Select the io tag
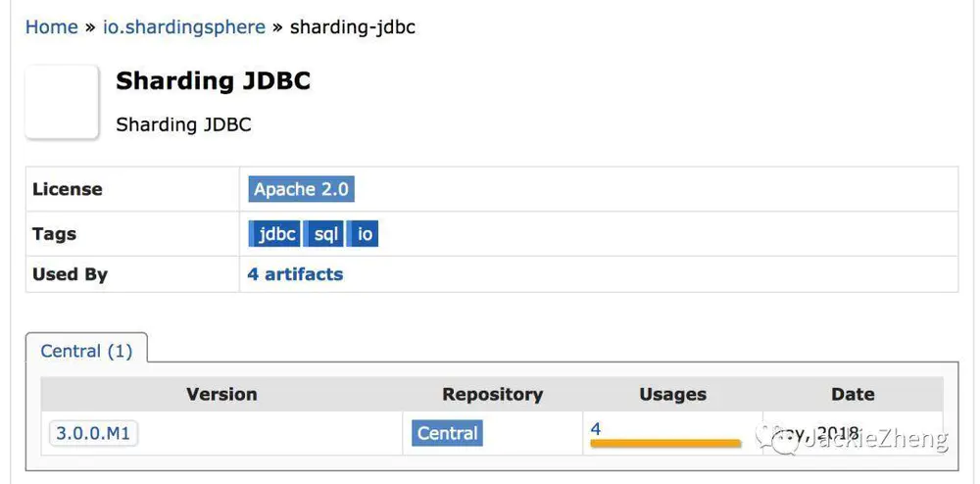 [x=364, y=234]
